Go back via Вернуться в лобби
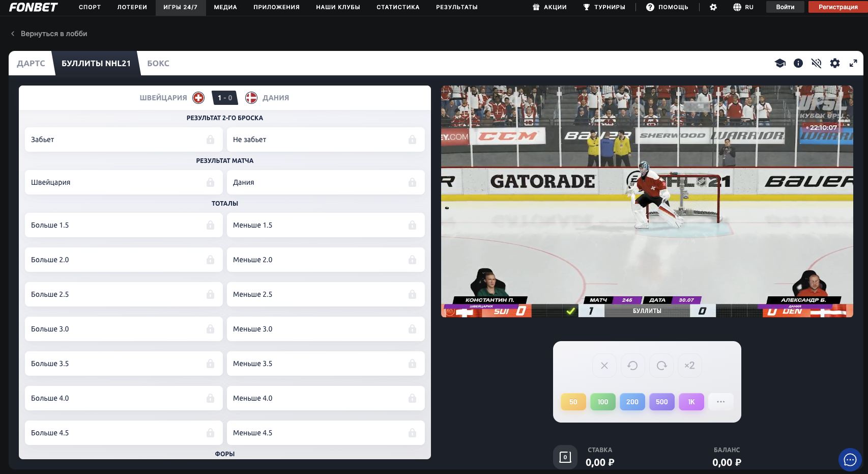Image resolution: width=868 pixels, height=474 pixels. [x=49, y=34]
